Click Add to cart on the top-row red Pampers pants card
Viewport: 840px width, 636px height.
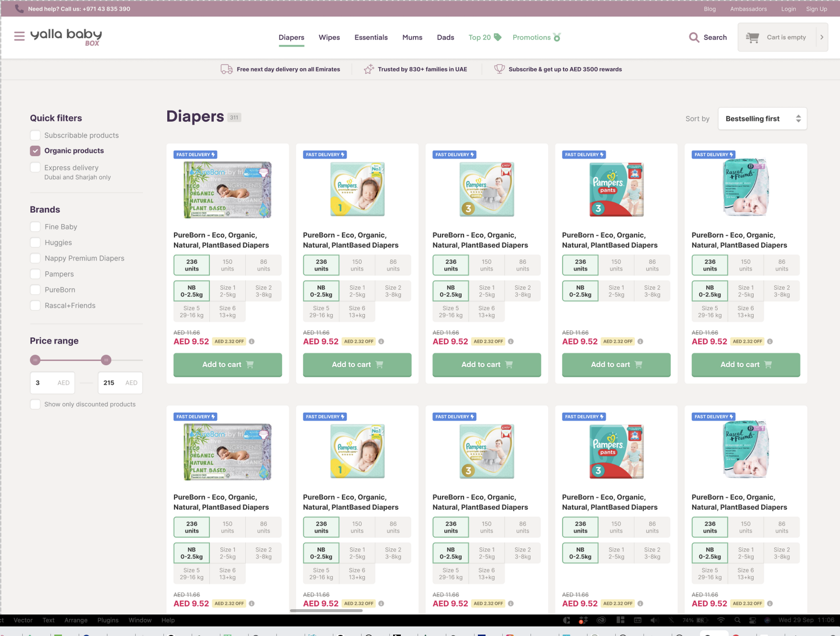pos(616,364)
